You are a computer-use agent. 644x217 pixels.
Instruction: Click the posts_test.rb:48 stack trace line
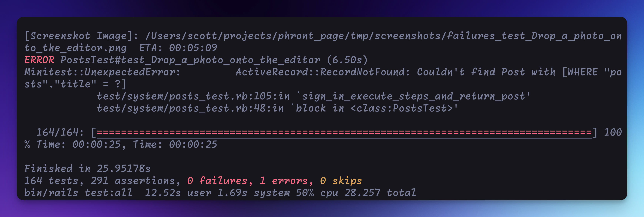pyautogui.click(x=277, y=108)
